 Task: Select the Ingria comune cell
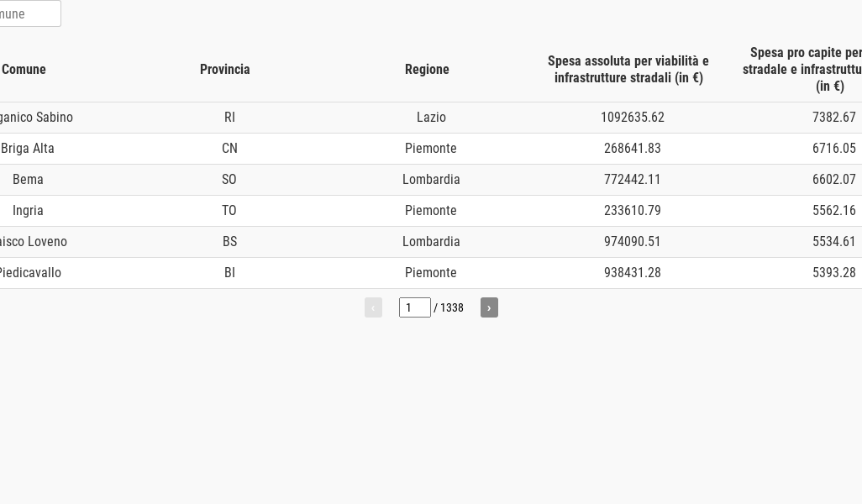pyautogui.click(x=28, y=211)
